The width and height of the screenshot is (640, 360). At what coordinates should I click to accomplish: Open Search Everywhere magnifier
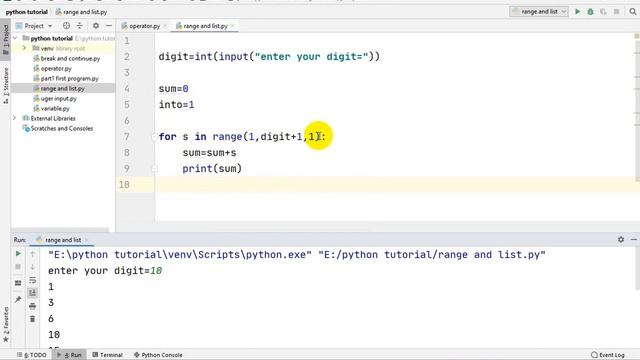(633, 12)
